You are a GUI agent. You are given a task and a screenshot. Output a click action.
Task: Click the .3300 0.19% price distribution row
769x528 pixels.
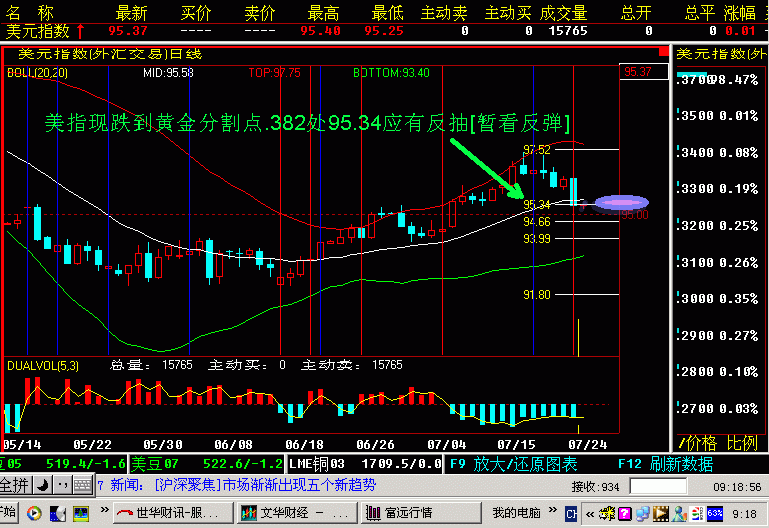tap(718, 189)
